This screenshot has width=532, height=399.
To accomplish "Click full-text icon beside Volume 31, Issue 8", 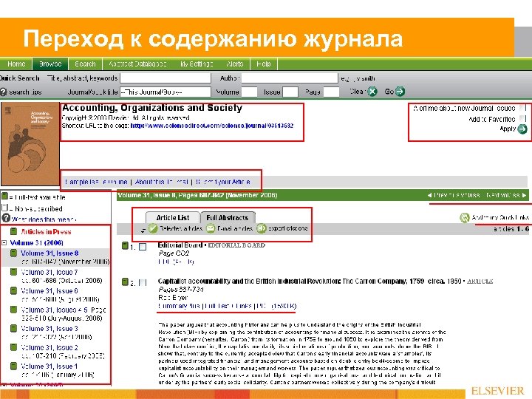I will [13, 253].
